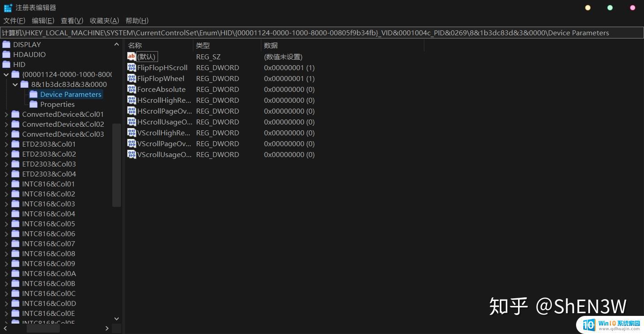644x334 pixels.
Task: Click the DWORD icon of FlipFlopWheel
Action: [x=132, y=78]
